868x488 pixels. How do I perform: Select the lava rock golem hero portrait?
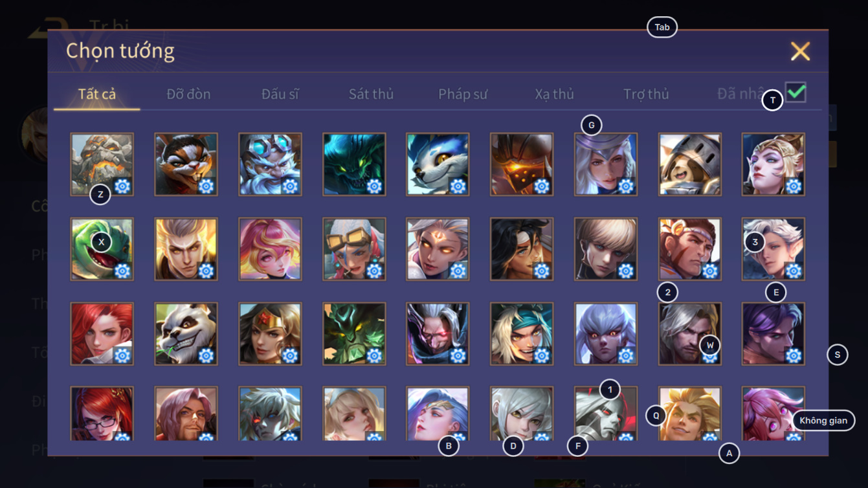pyautogui.click(x=102, y=164)
